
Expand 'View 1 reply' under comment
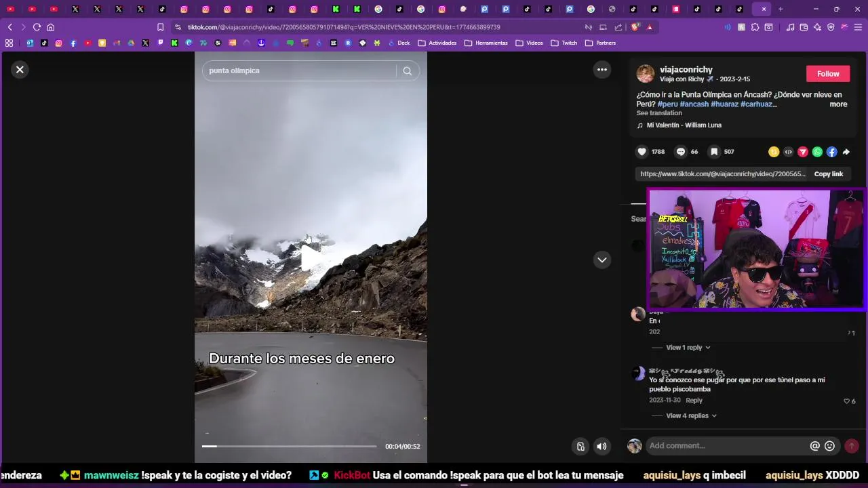point(688,348)
